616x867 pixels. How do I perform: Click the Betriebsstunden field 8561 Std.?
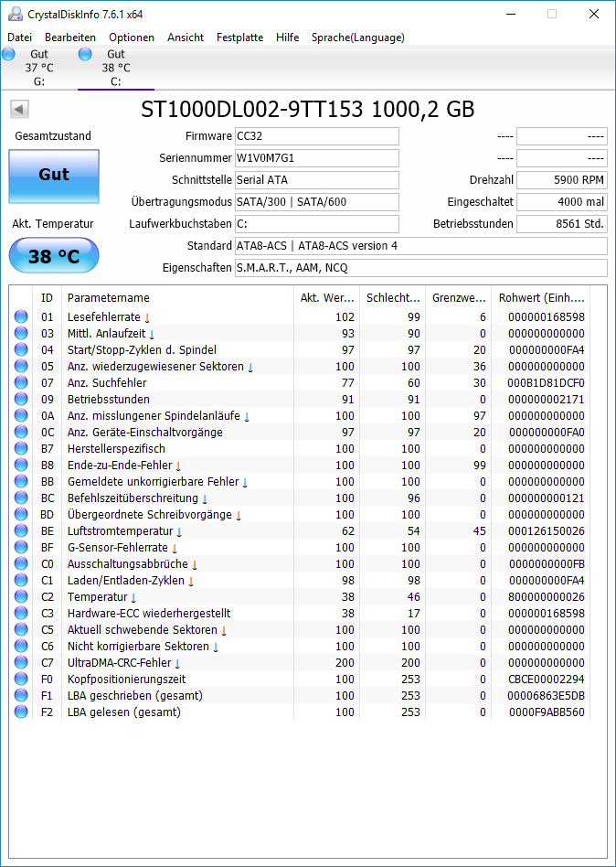pos(562,224)
